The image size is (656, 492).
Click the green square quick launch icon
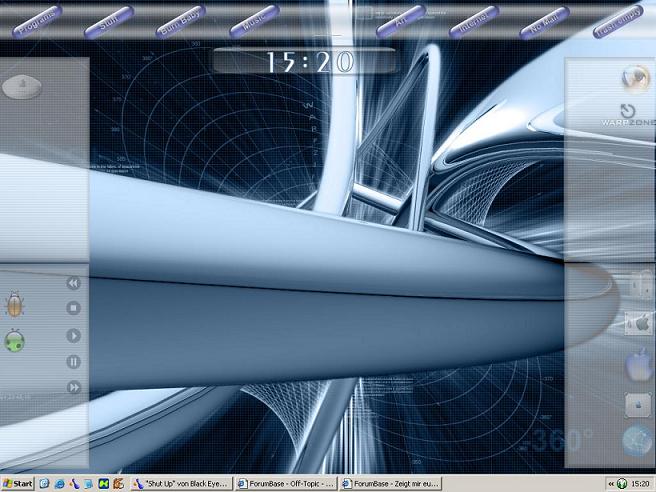[103, 484]
